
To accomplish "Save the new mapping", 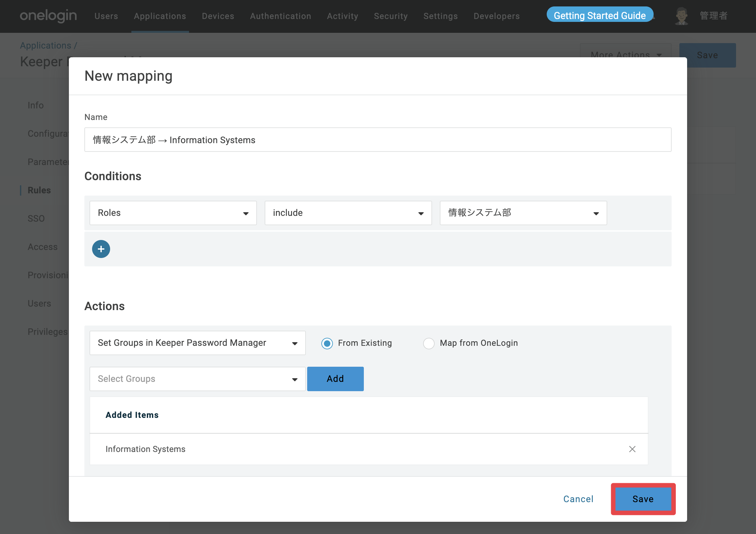I will click(x=643, y=499).
